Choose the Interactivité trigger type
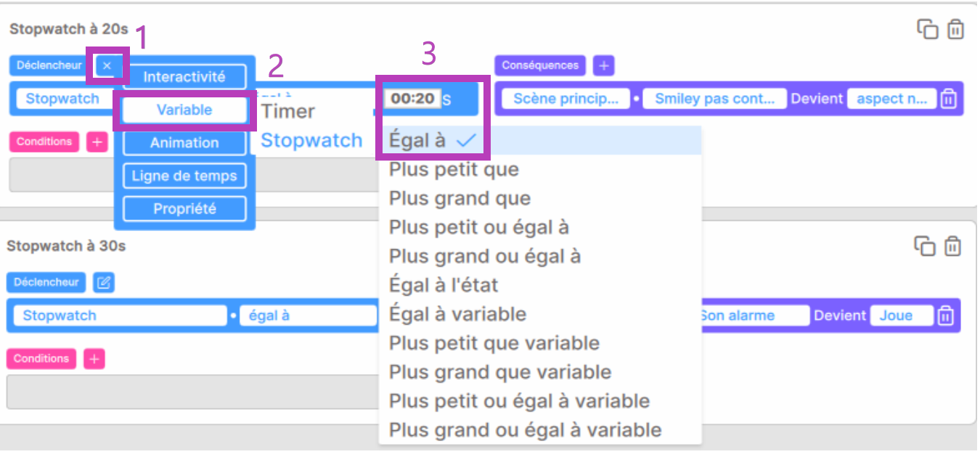 click(184, 76)
